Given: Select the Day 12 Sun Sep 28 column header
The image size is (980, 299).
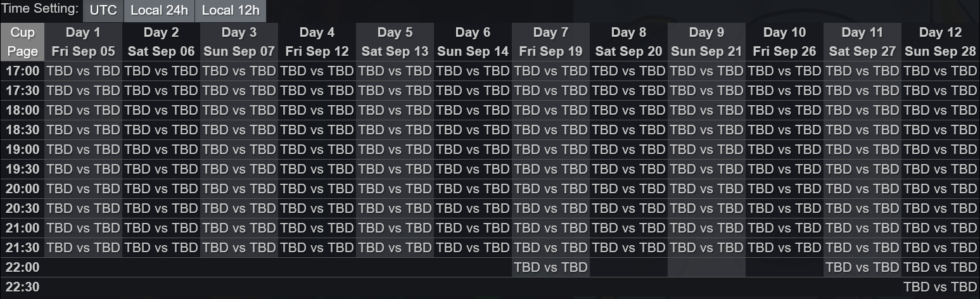Looking at the screenshot, I should [940, 42].
